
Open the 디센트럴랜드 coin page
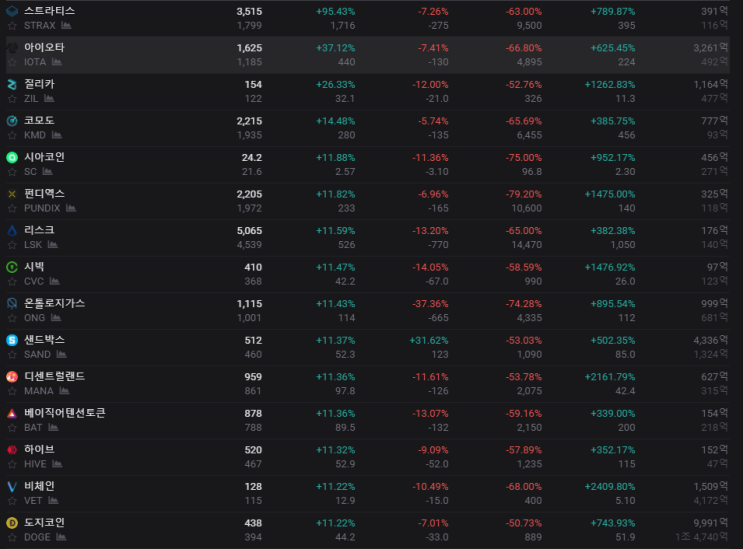point(54,377)
